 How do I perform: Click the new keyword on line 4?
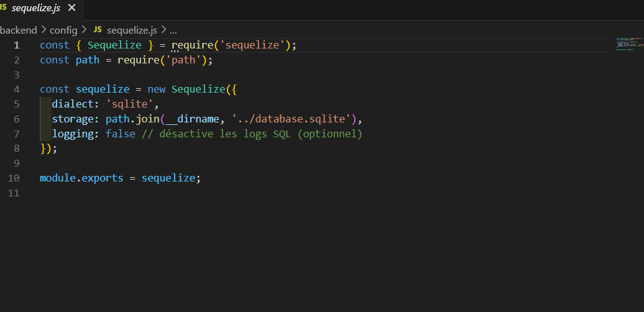tap(157, 89)
